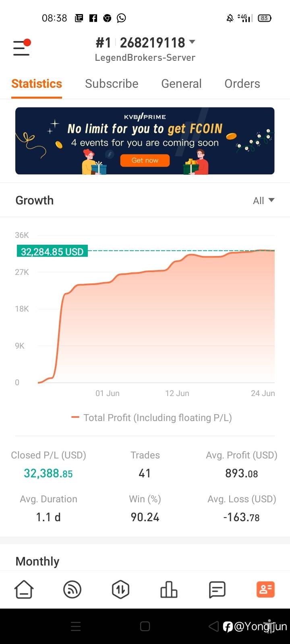Image resolution: width=290 pixels, height=644 pixels.
Task: Select the Statistics tab
Action: 37,84
